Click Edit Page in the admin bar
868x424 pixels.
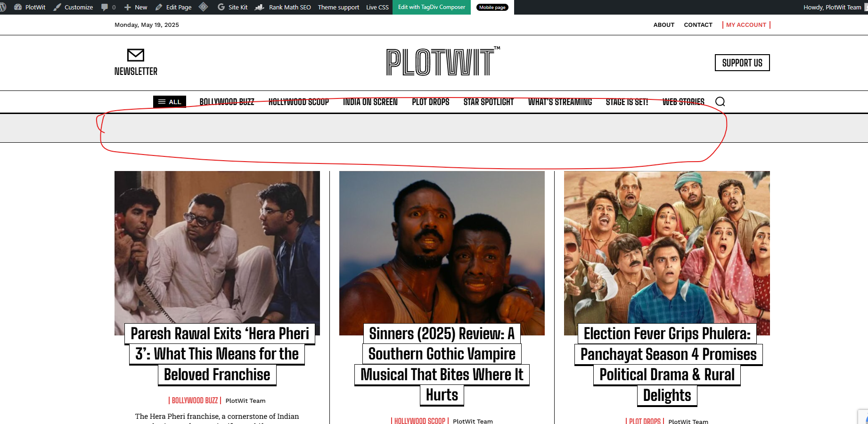pos(173,7)
